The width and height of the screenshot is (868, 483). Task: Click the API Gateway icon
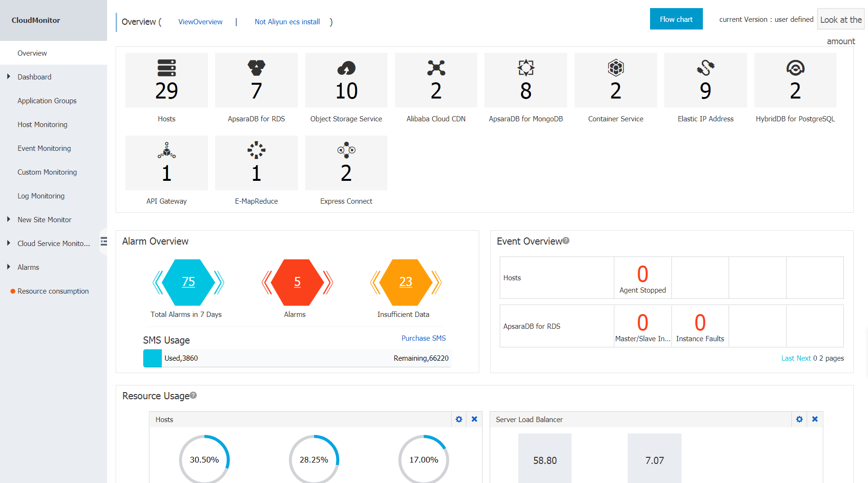(167, 150)
